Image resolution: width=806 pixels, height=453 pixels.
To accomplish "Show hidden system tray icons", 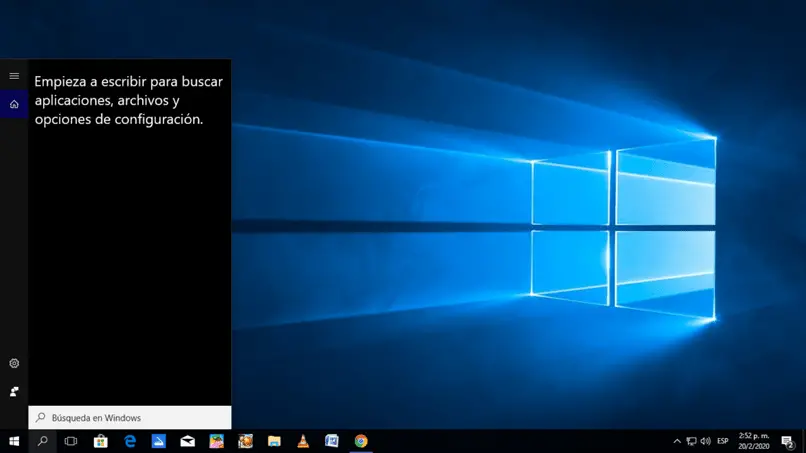I will (x=677, y=441).
